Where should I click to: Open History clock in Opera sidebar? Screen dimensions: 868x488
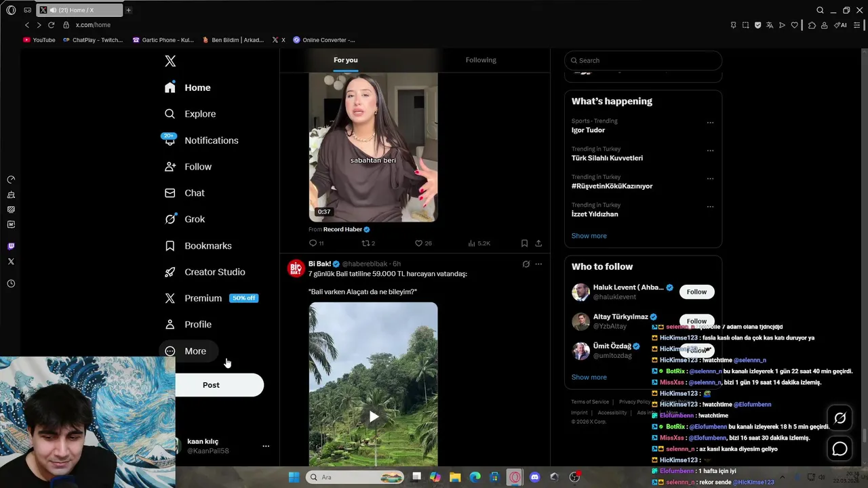[x=11, y=283]
